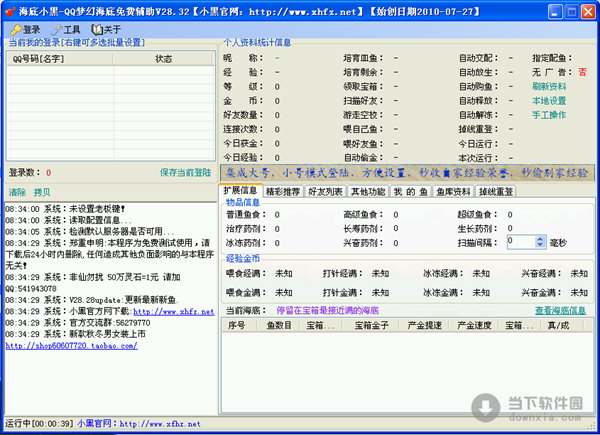
Task: Click the 今日获金 value
Action: click(x=277, y=143)
